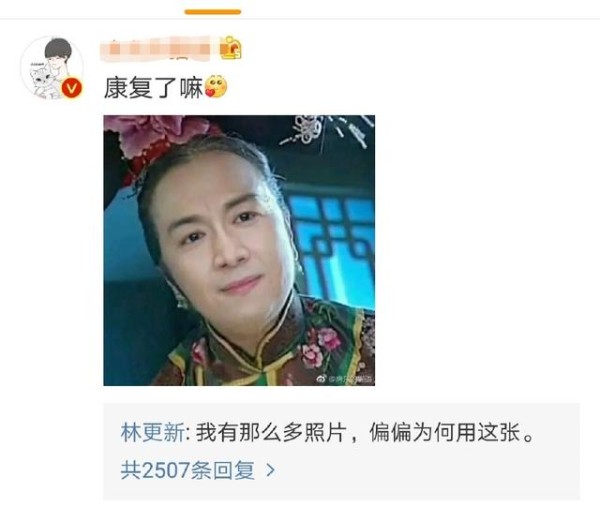Open the blurred commenter username
Image resolution: width=600 pixels, height=506 pixels.
click(155, 49)
